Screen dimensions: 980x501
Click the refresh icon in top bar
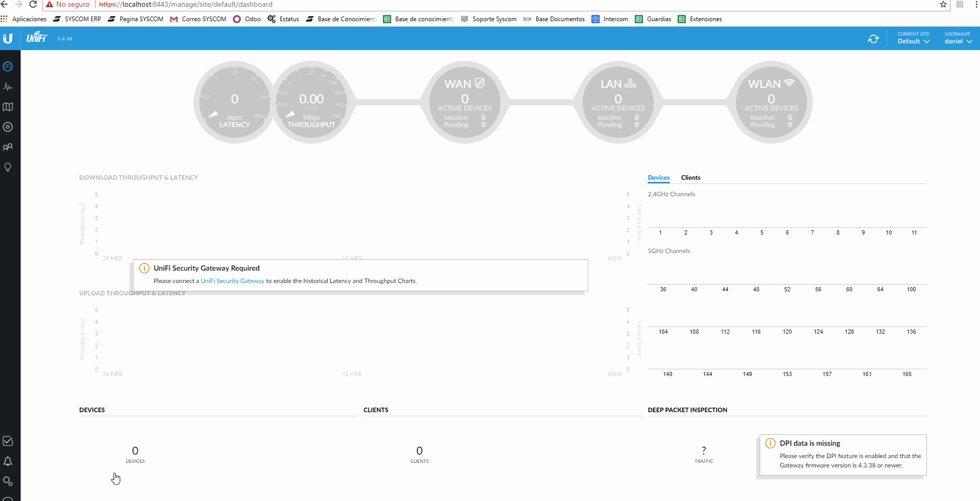pyautogui.click(x=873, y=39)
